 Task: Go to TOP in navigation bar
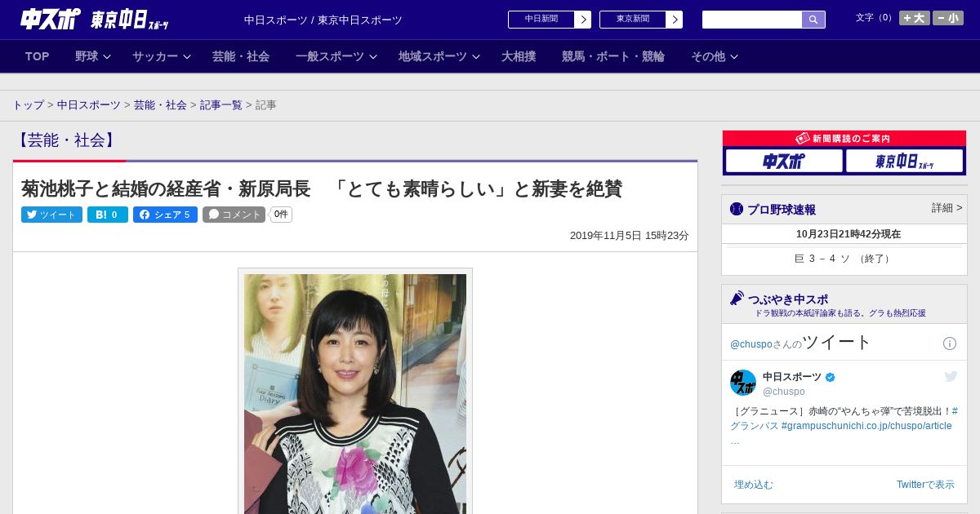point(38,56)
